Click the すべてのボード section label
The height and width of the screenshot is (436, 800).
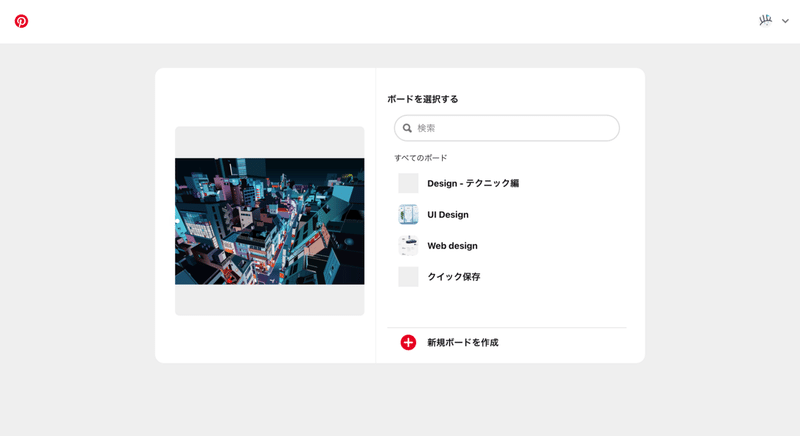coord(420,158)
